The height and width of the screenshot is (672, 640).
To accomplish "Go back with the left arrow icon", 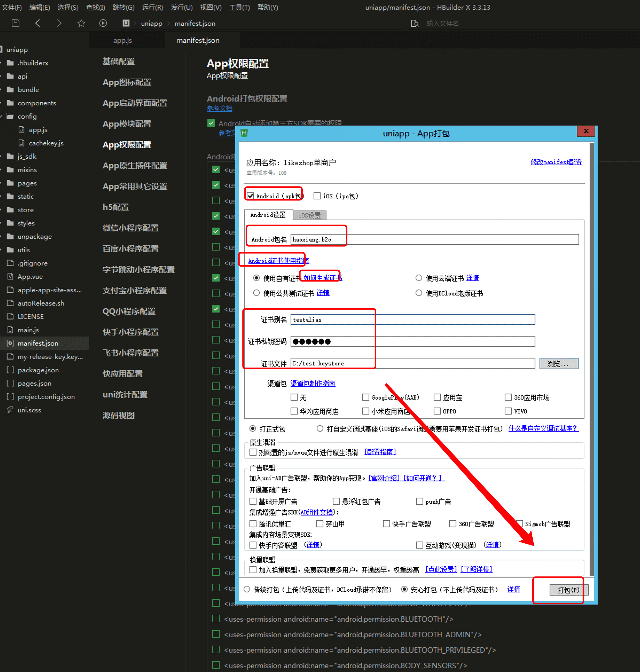I will tap(37, 23).
